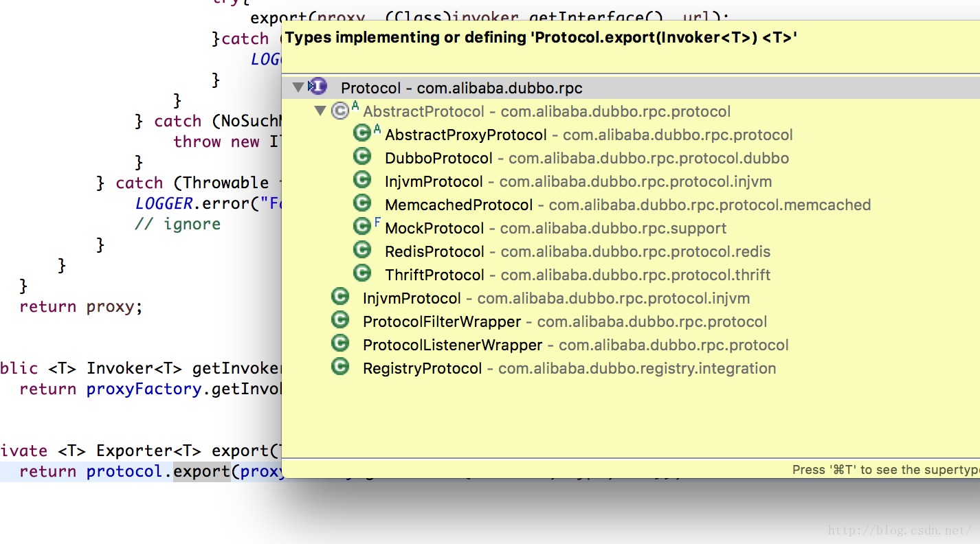Click the ThriftProtocol class icon
This screenshot has height=544, width=980.
click(x=362, y=273)
